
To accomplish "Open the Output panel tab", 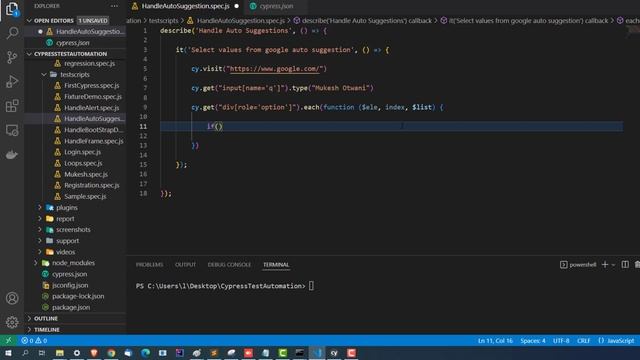I will (x=185, y=264).
